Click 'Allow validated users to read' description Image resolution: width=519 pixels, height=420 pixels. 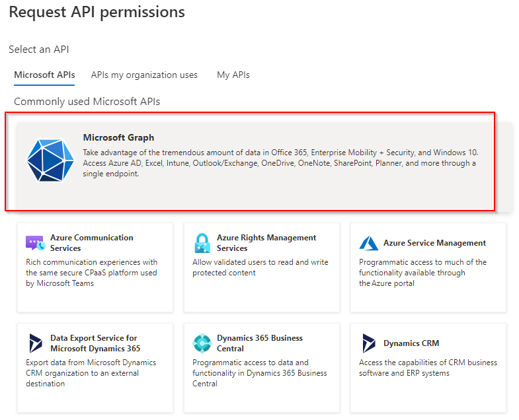(260, 267)
